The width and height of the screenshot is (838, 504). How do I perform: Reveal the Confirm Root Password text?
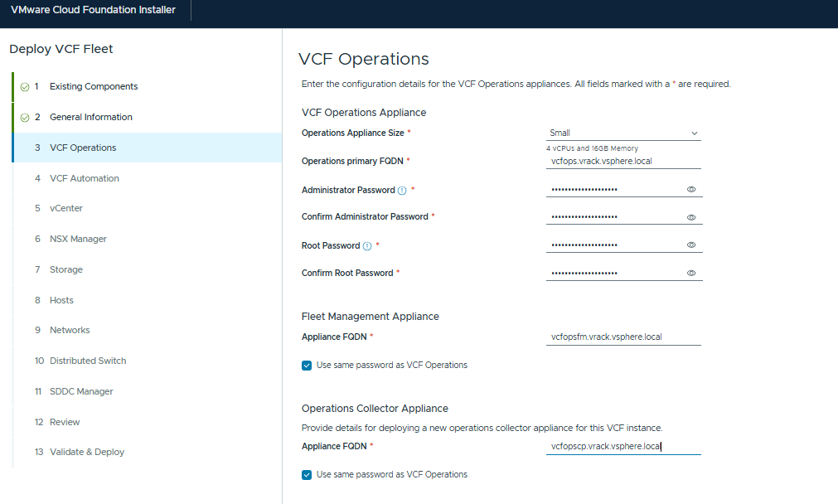(x=691, y=273)
